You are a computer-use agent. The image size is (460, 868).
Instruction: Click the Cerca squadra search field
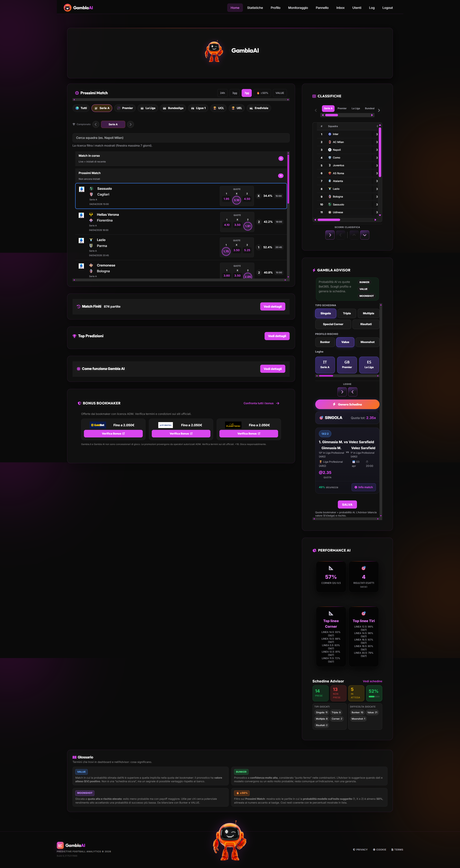pyautogui.click(x=181, y=138)
